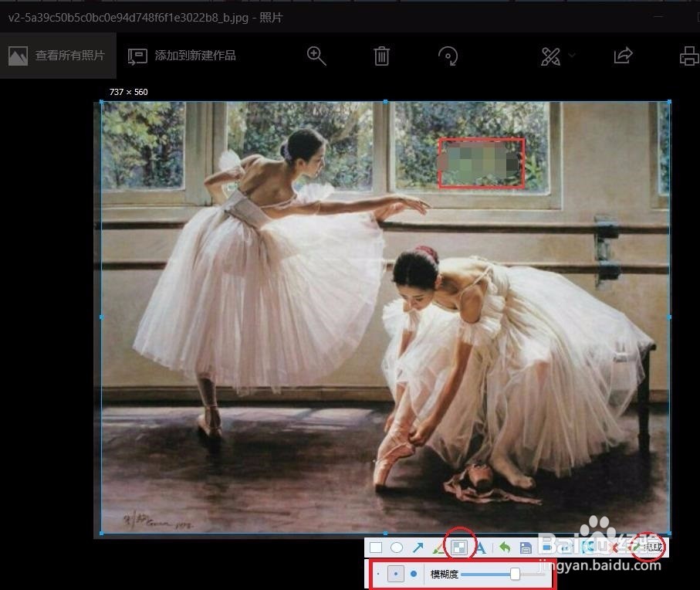The image size is (700, 590).
Task: Click the 737 × 560 size label
Action: 129,92
